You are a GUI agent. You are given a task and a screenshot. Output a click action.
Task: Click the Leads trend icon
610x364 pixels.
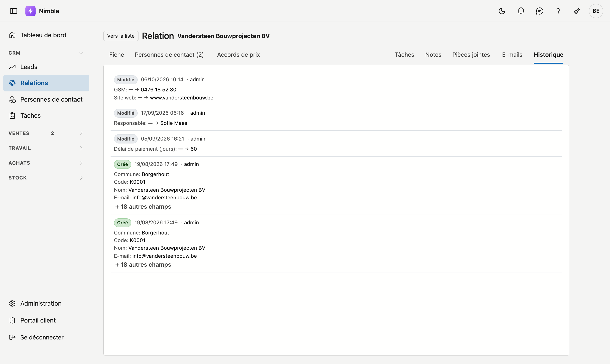pos(12,67)
